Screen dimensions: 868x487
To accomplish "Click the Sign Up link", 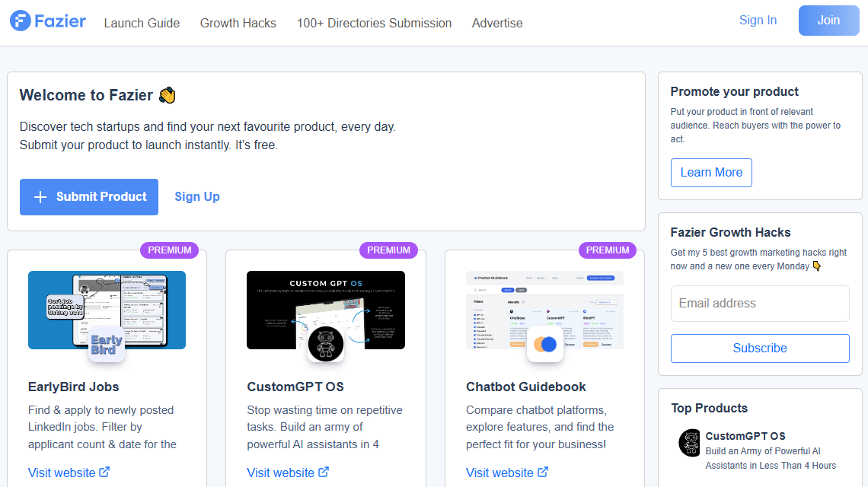I will point(197,197).
